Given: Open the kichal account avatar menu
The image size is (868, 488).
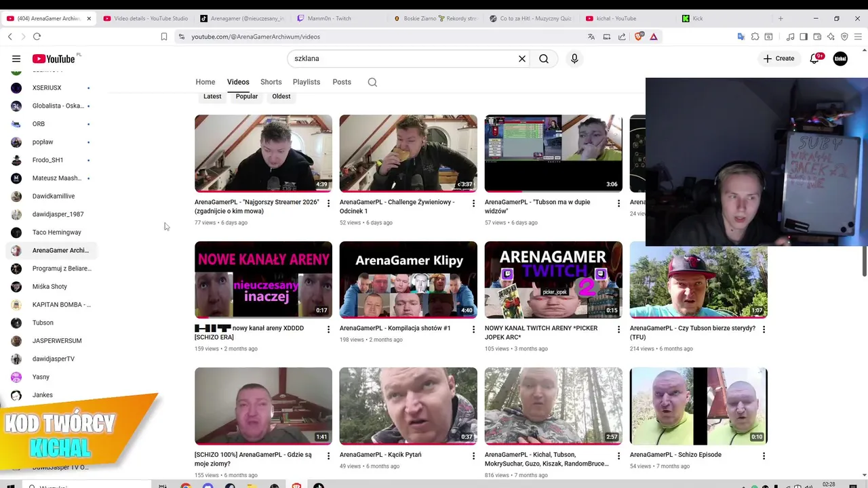Looking at the screenshot, I should [840, 59].
